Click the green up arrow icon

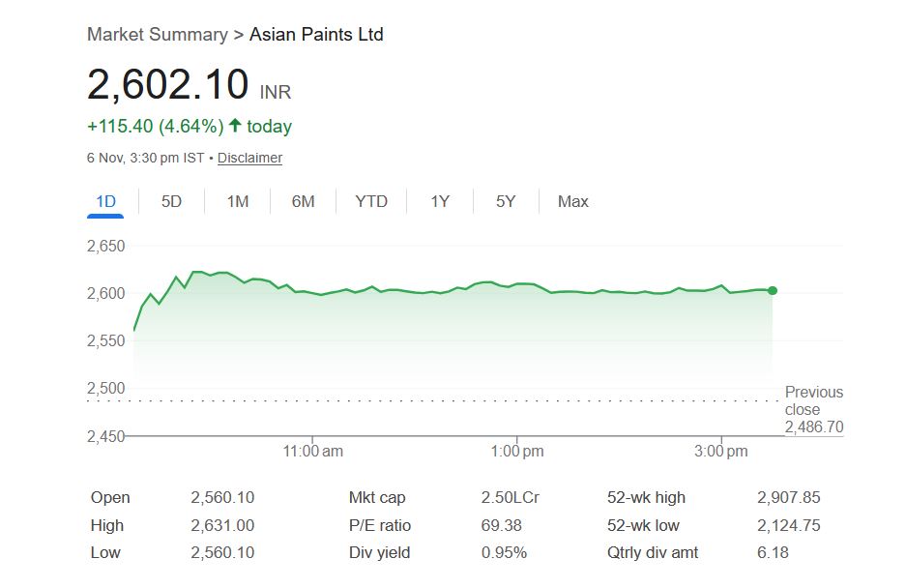point(235,126)
